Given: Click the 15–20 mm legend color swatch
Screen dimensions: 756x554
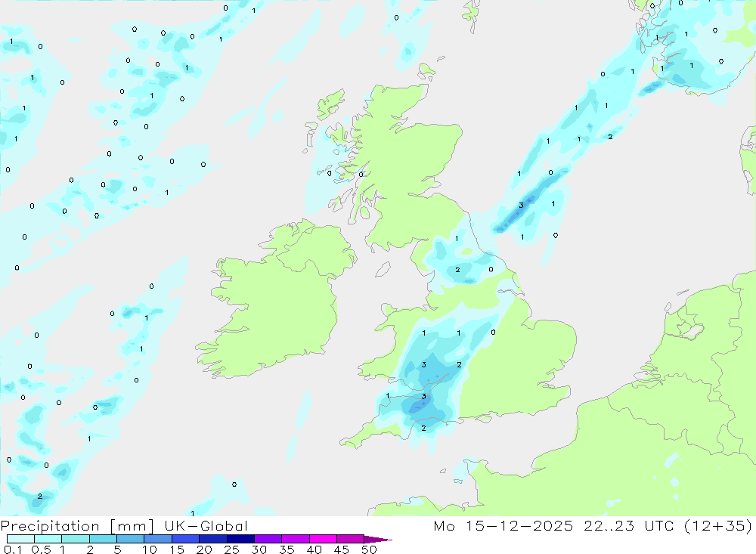Looking at the screenshot, I should 186,539.
